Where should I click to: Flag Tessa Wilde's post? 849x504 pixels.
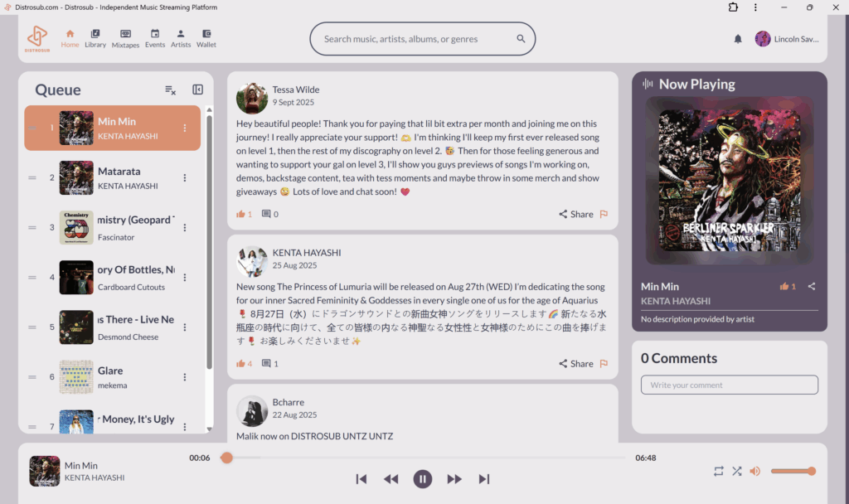604,214
